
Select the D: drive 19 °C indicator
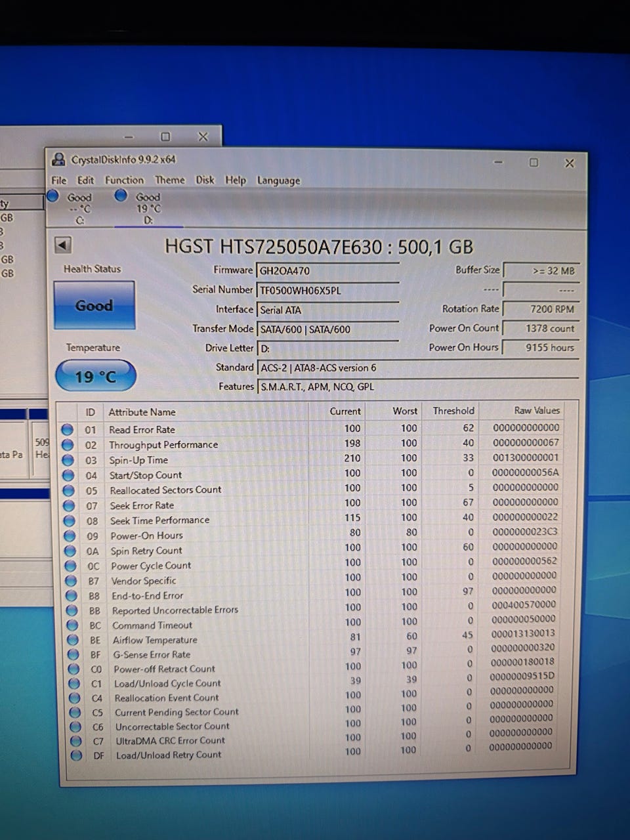click(138, 207)
